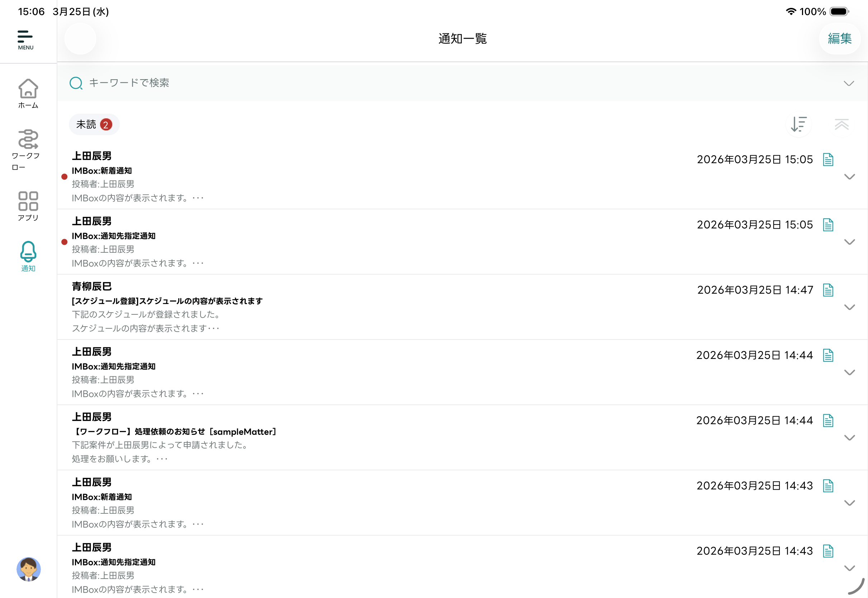The height and width of the screenshot is (598, 868).
Task: Click the sort order icon
Action: [x=799, y=124]
